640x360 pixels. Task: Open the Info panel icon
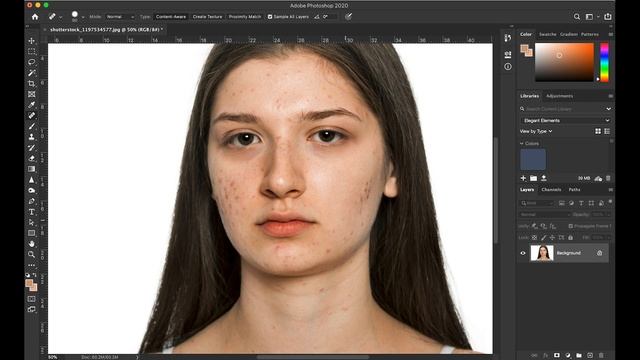508,67
